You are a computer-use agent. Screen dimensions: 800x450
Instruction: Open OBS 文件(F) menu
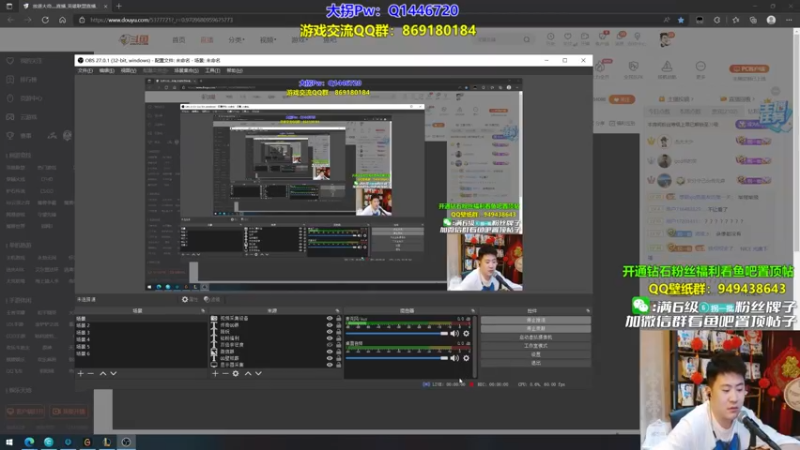[85, 70]
